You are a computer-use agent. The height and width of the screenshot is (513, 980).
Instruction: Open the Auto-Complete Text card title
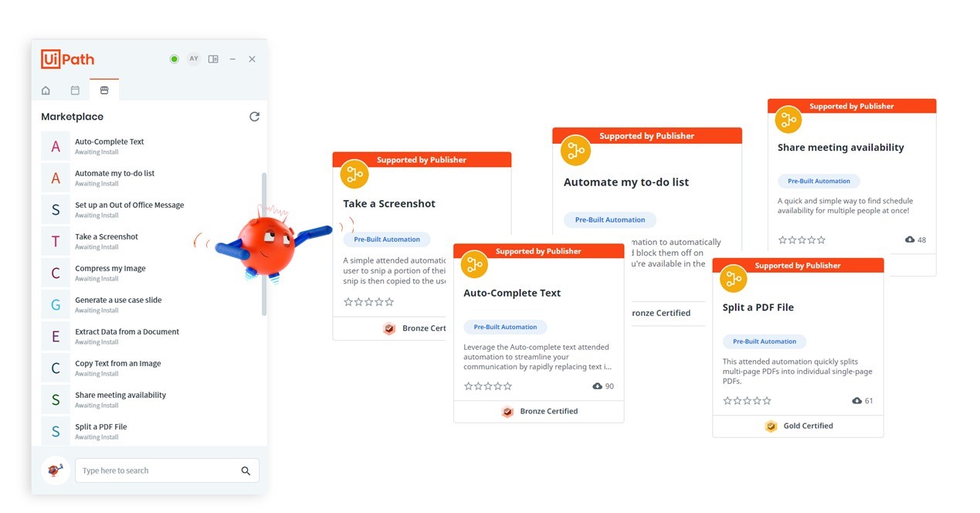pos(512,293)
